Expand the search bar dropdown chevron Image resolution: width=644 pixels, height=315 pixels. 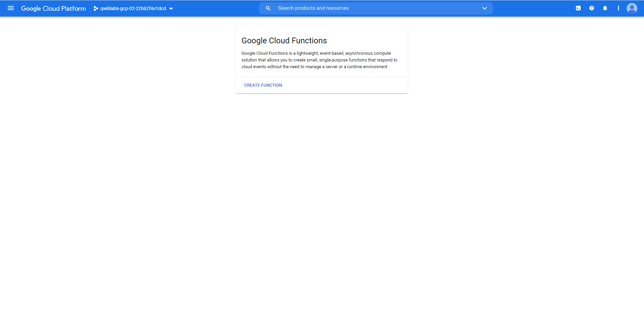(484, 8)
